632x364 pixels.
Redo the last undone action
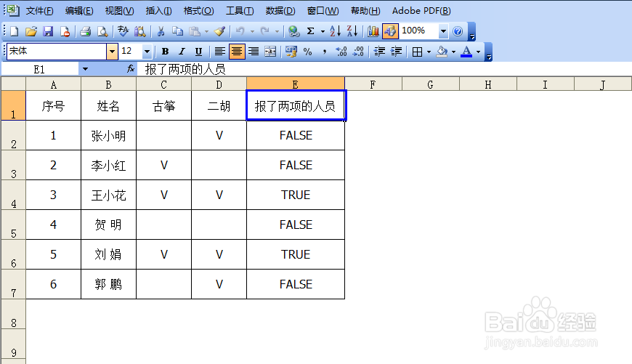265,31
